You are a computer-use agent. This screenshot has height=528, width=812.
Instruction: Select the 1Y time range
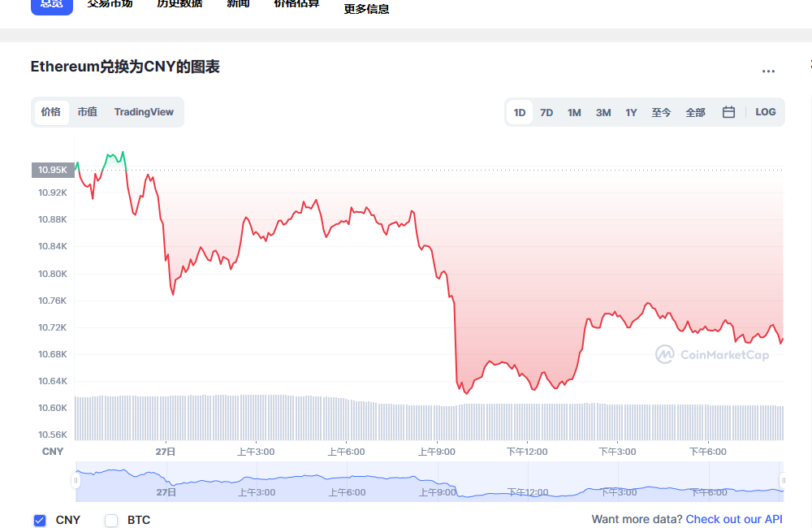pos(631,112)
